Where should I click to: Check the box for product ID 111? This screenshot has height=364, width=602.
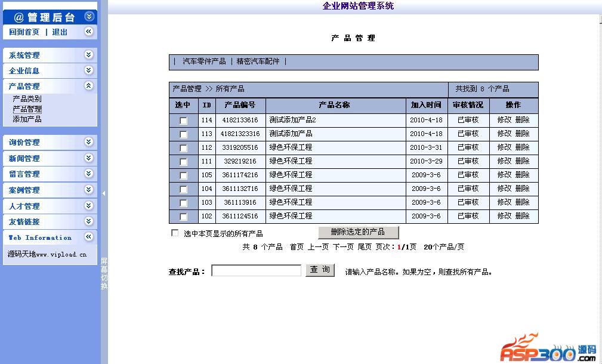click(184, 162)
